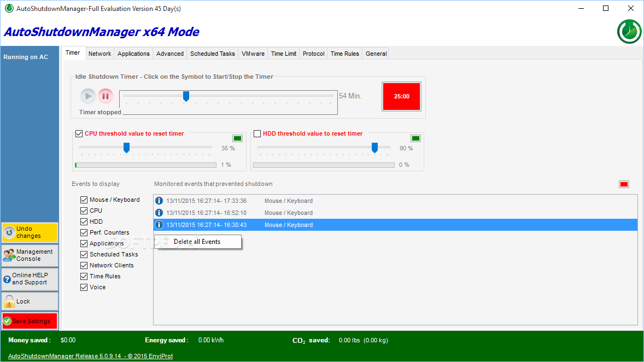Screen dimensions: 644x362
Task: Click the Management Console people icon
Action: (x=9, y=255)
